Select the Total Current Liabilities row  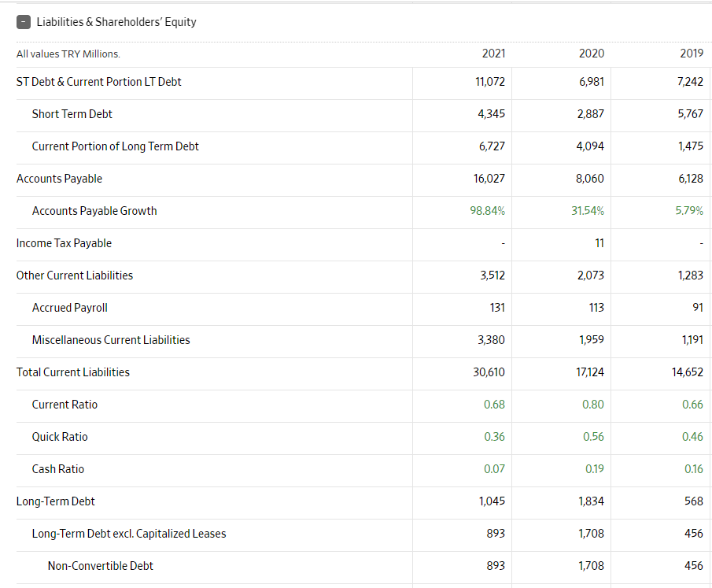tap(73, 372)
